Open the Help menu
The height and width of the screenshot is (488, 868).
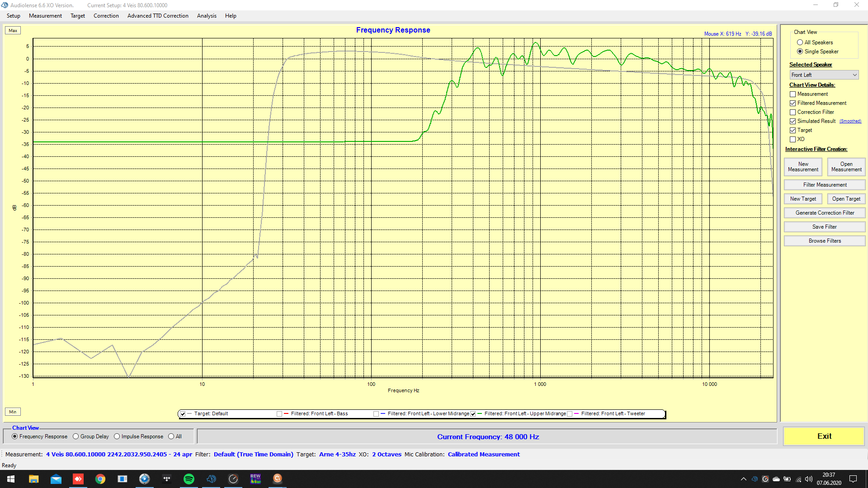(x=231, y=16)
